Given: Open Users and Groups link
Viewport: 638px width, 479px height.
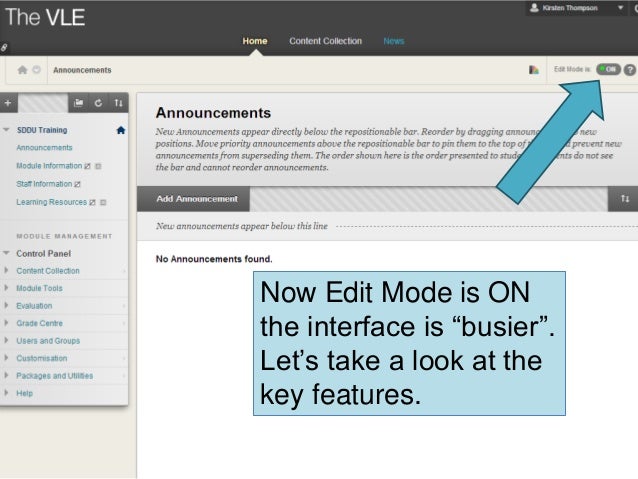Looking at the screenshot, I should (48, 341).
